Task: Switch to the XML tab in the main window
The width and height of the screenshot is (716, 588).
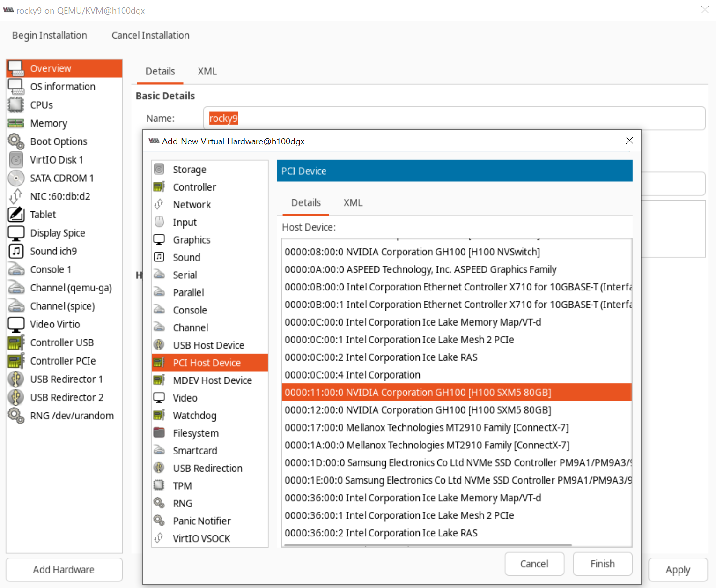Action: pos(207,71)
